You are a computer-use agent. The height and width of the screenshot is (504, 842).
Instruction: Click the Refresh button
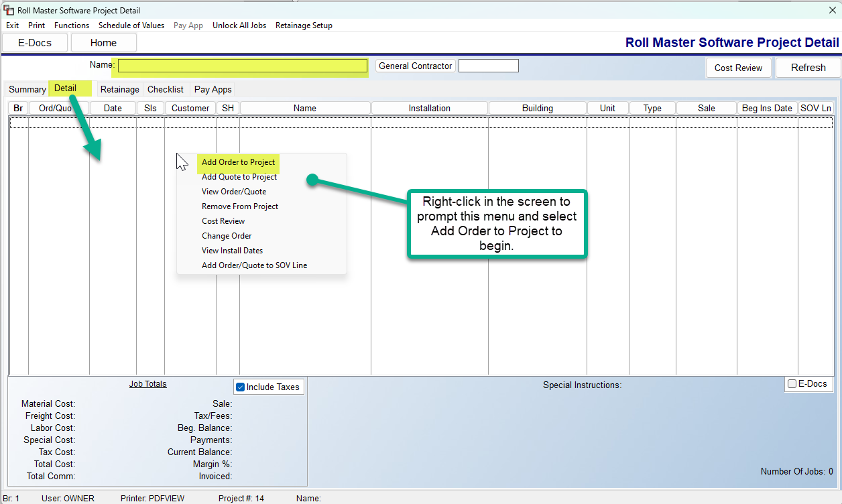pos(808,68)
